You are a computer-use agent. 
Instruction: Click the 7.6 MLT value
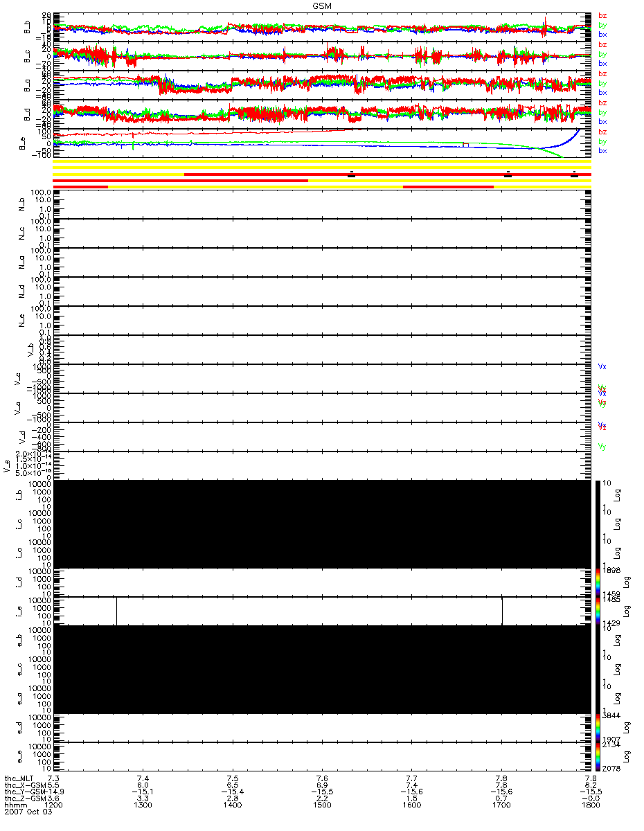pyautogui.click(x=322, y=778)
